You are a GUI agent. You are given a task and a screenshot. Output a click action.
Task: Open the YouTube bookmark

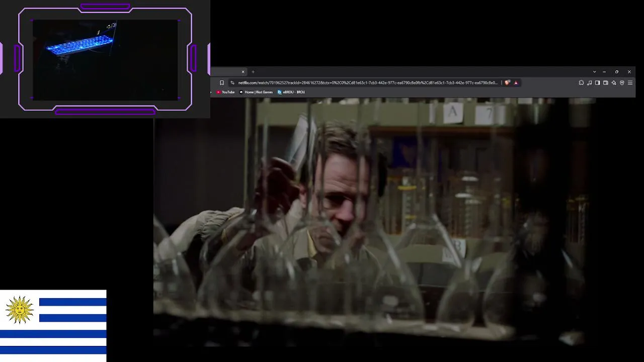click(x=225, y=92)
